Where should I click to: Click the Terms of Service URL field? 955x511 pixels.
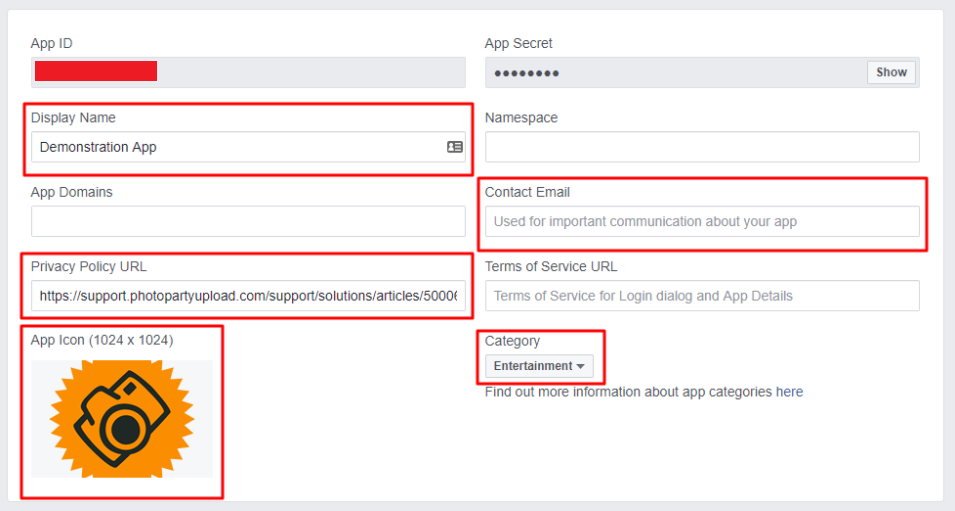click(x=702, y=295)
